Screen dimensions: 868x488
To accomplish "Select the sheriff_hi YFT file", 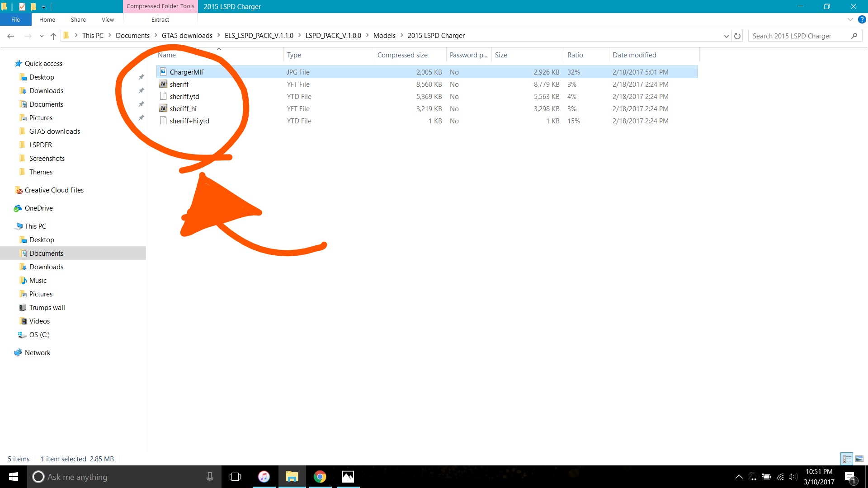I will tap(183, 108).
